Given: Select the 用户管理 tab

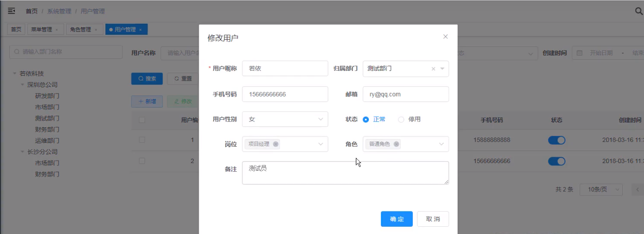Looking at the screenshot, I should click(x=125, y=29).
